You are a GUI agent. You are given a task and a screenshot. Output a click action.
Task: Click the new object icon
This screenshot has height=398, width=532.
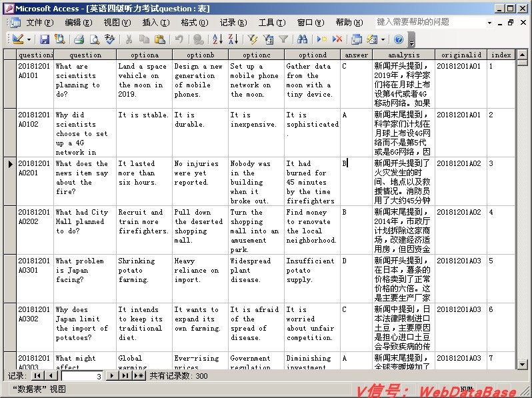[372, 39]
